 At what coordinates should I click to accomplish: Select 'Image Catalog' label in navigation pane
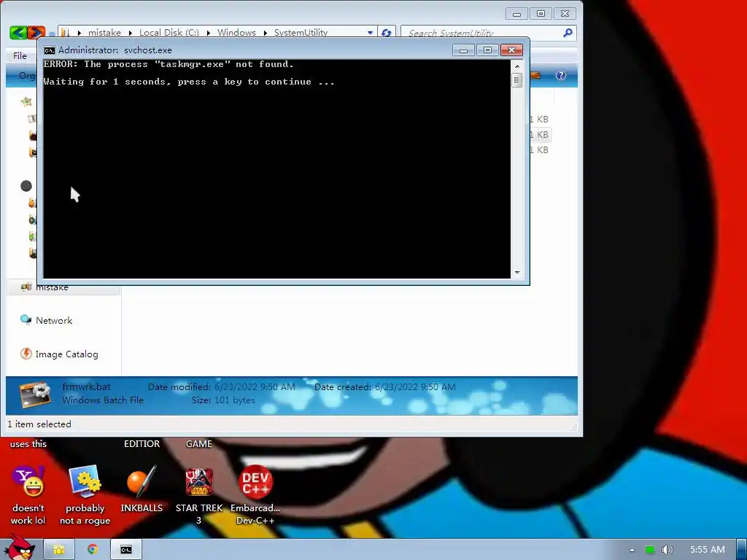point(66,354)
